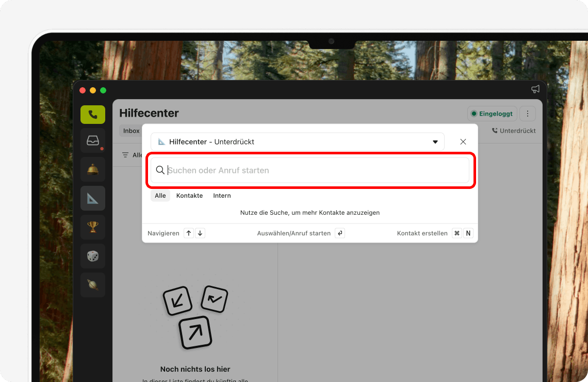Screen dimensions: 588x382
Task: Select the blue triangle ruler sidebar icon
Action: [x=92, y=198]
